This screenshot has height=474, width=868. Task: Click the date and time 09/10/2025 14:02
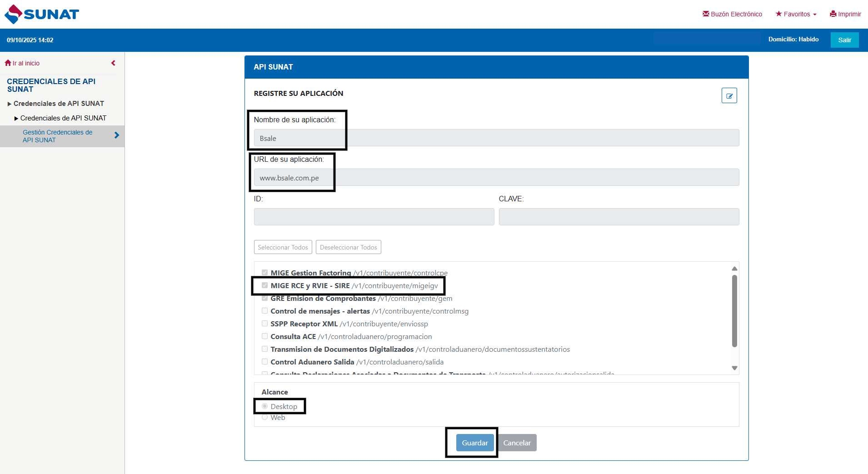coord(30,40)
